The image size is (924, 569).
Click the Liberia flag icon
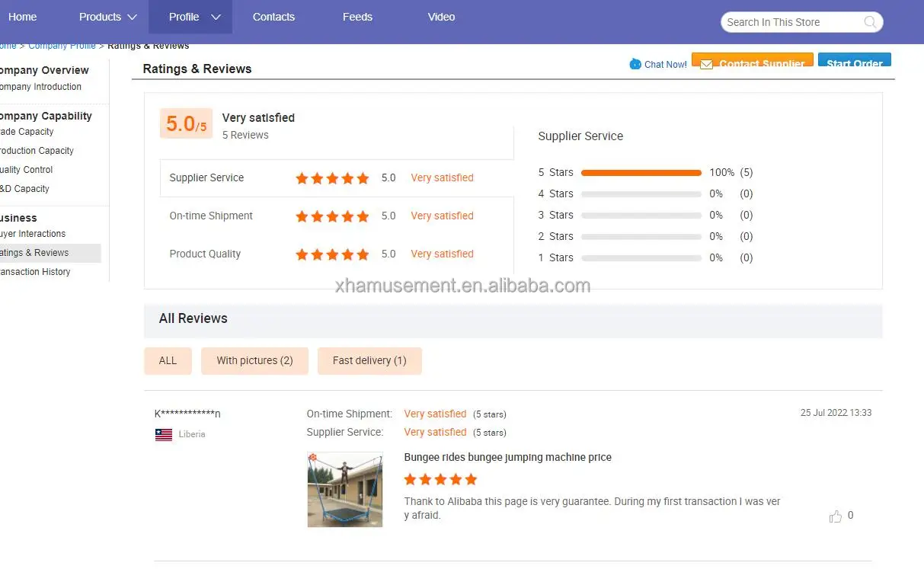[164, 435]
